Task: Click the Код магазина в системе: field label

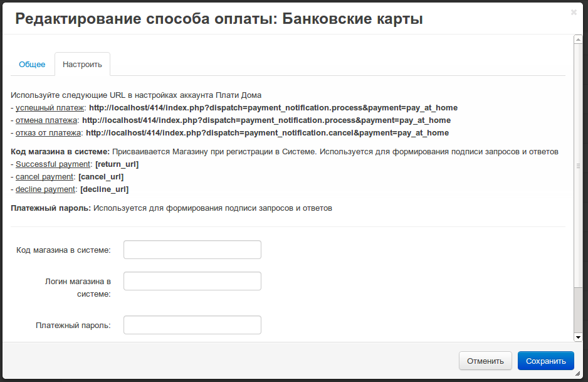Action: [63, 250]
